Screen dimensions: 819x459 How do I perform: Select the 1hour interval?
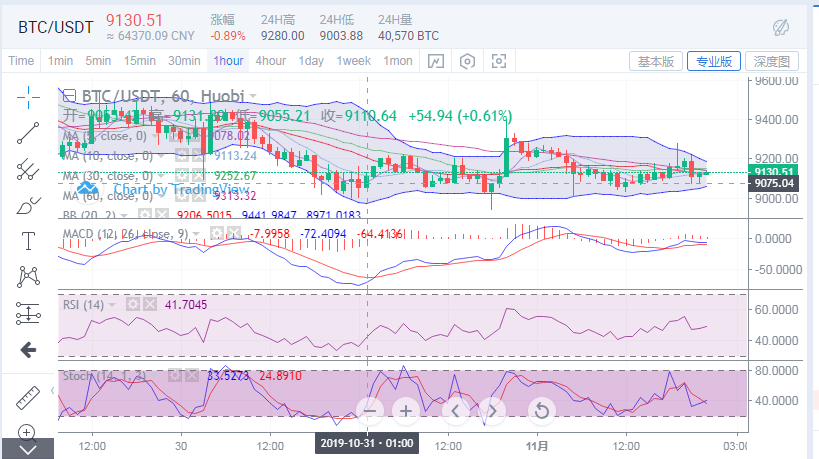point(228,61)
